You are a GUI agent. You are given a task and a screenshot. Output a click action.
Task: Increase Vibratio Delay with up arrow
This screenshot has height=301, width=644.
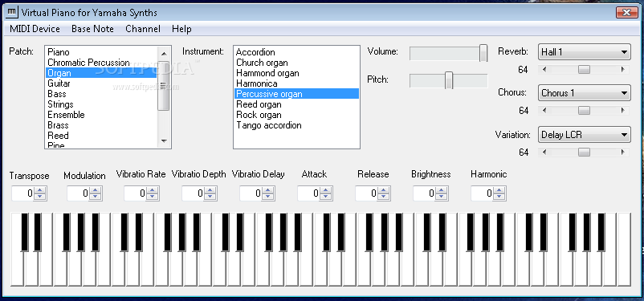coord(267,189)
